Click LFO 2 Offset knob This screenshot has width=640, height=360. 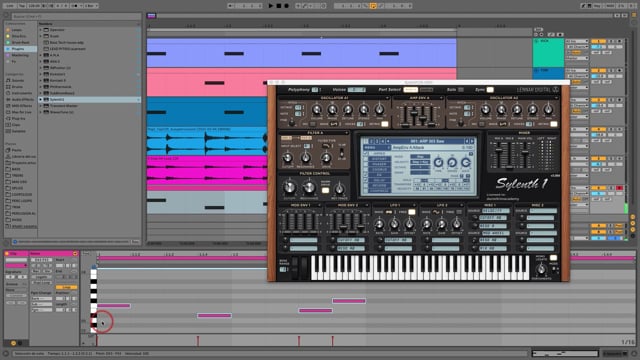pyautogui.click(x=457, y=224)
